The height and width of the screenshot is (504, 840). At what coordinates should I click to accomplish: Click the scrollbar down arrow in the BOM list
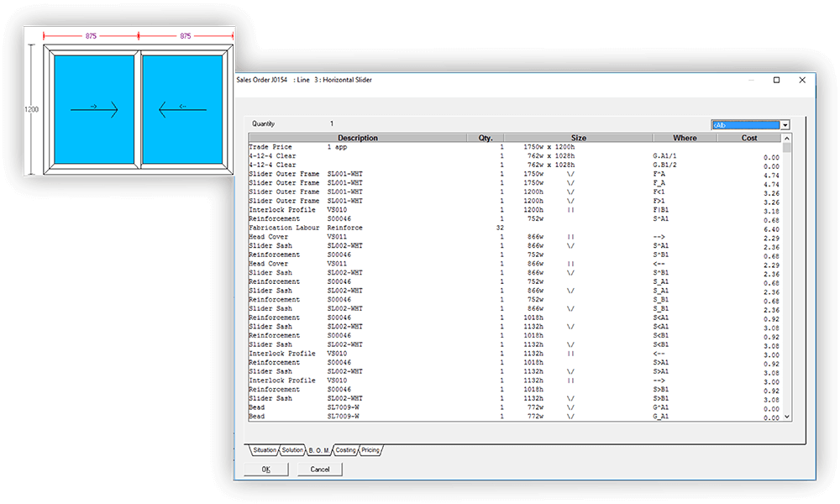click(x=786, y=417)
